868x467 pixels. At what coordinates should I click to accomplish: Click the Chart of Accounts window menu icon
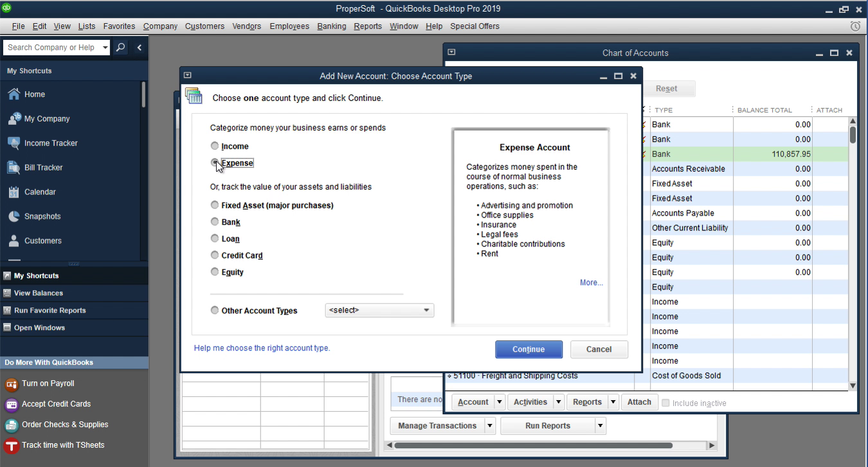(451, 52)
